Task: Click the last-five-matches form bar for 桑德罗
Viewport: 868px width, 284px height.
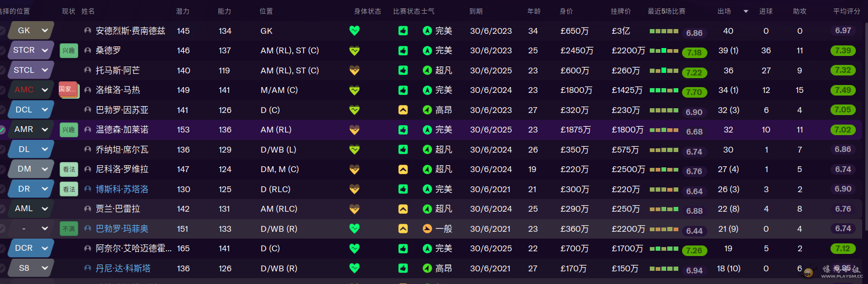Action: click(664, 51)
